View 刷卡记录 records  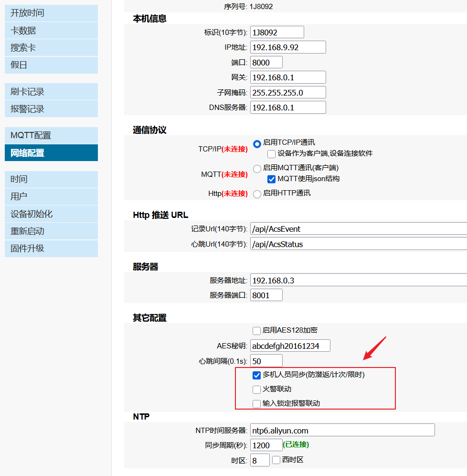[x=51, y=92]
